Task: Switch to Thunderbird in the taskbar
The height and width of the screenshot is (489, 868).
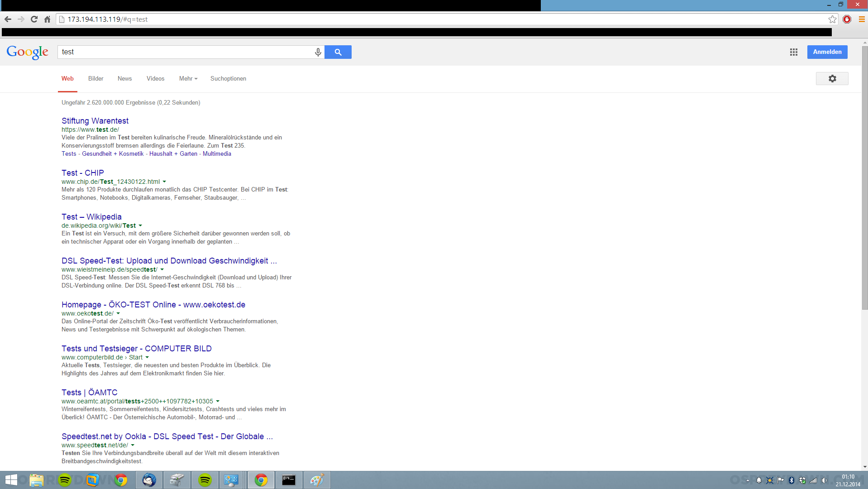Action: (x=149, y=480)
